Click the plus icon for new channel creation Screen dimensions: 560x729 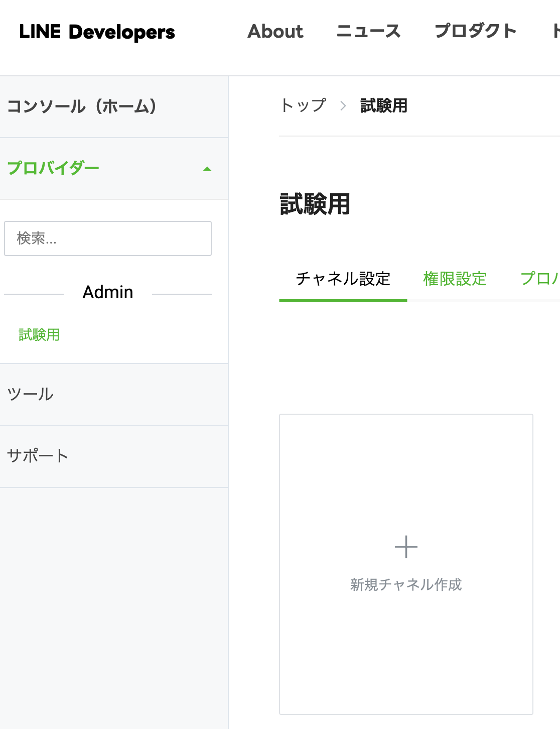(x=405, y=547)
